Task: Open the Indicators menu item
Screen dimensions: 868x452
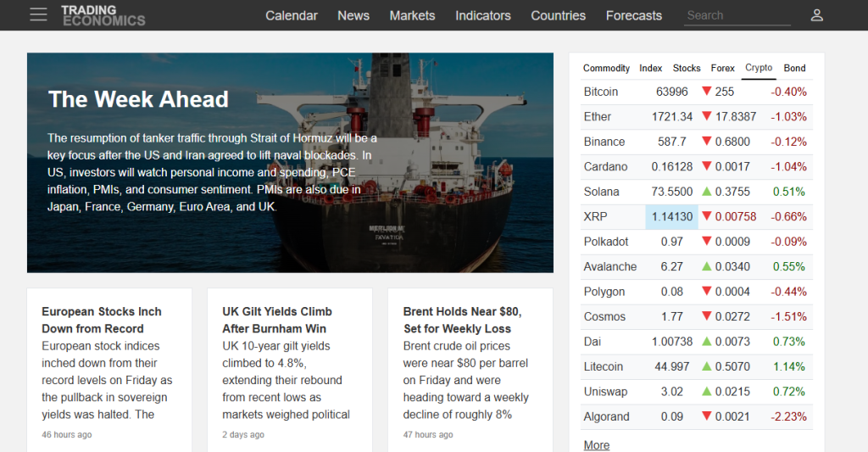Action: click(482, 15)
